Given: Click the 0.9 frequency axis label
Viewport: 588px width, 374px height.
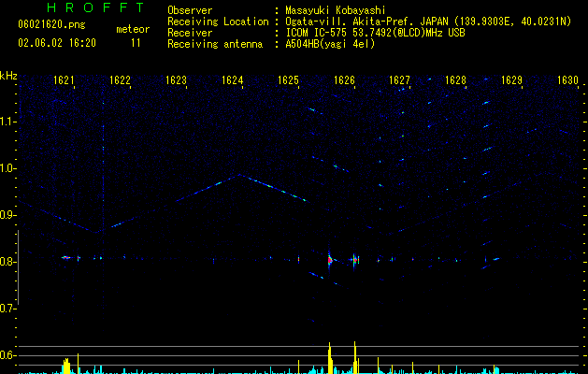Looking at the screenshot, I should [x=8, y=215].
